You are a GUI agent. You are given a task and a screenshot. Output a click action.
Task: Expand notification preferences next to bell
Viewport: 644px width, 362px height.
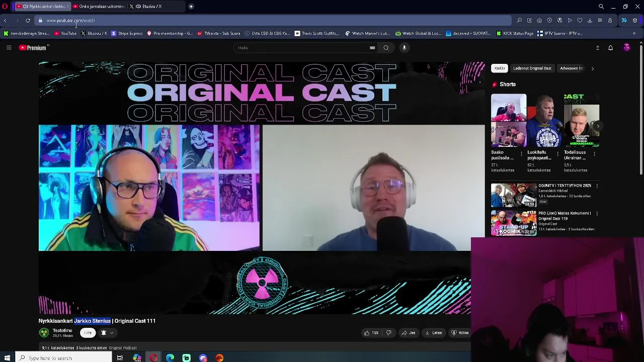(112, 333)
